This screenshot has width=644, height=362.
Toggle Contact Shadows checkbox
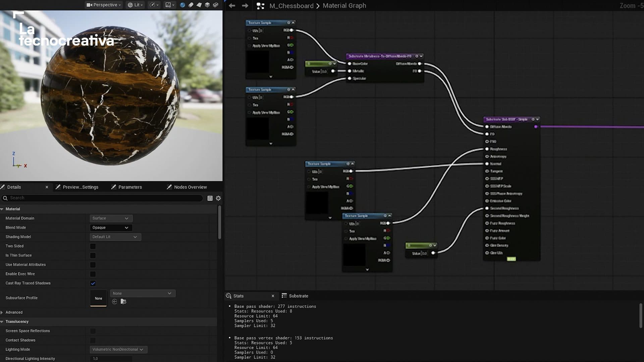[x=93, y=340]
